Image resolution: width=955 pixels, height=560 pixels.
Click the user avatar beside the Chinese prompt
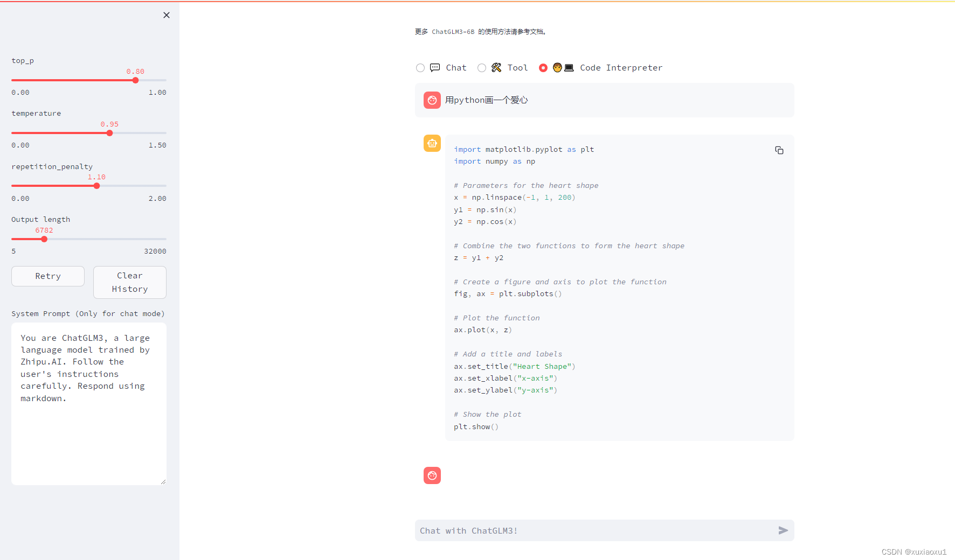coord(432,100)
